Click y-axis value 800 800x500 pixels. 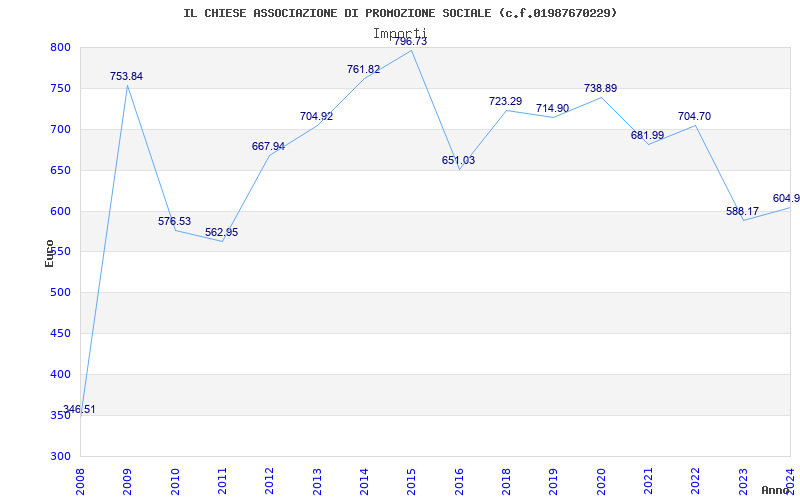coord(60,47)
